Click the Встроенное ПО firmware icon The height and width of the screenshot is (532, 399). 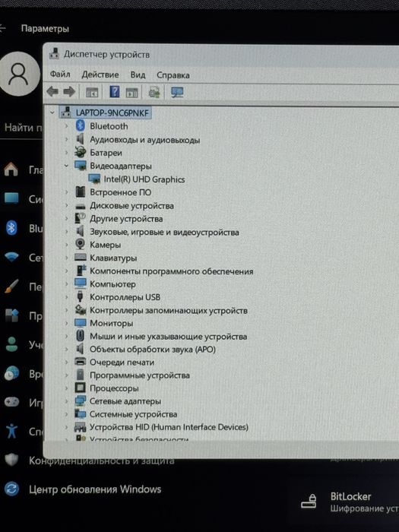(80, 192)
